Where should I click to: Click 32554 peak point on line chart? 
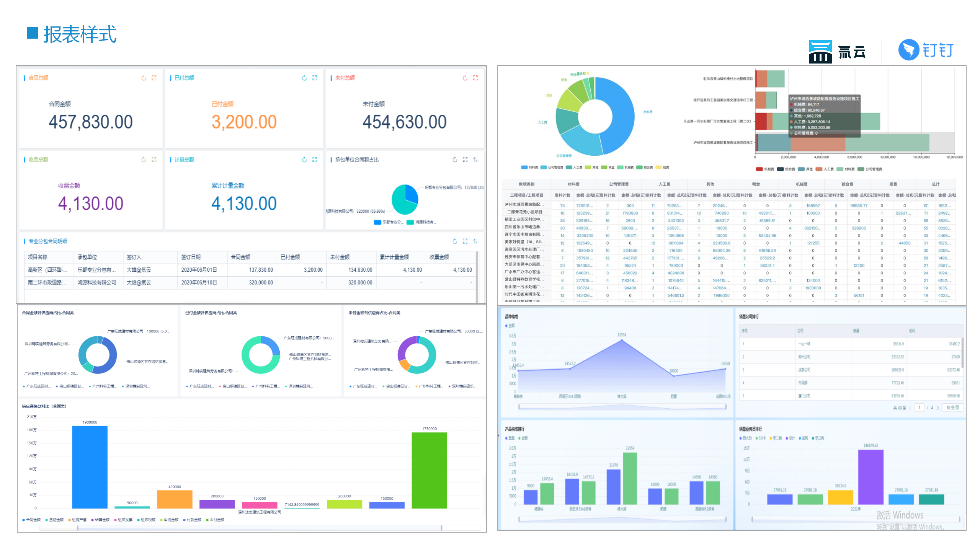(x=622, y=340)
